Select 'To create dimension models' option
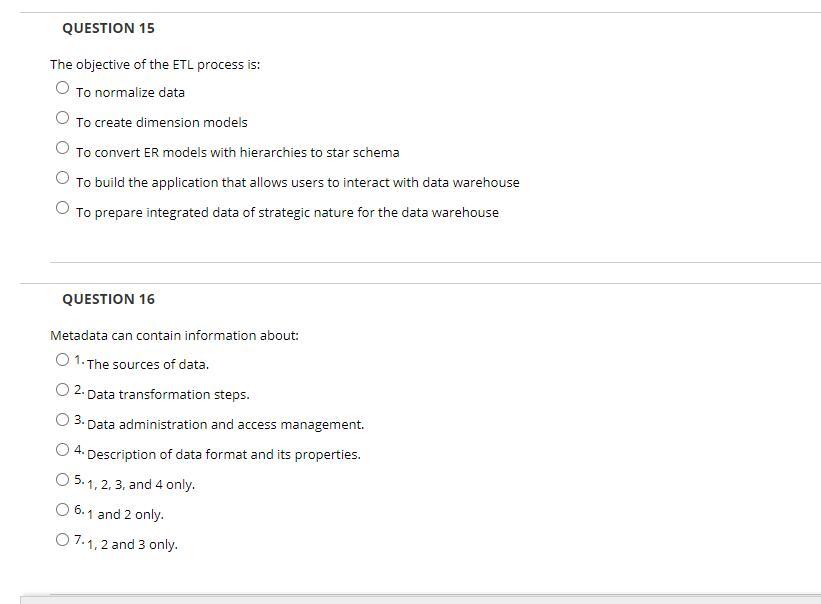 coord(62,116)
